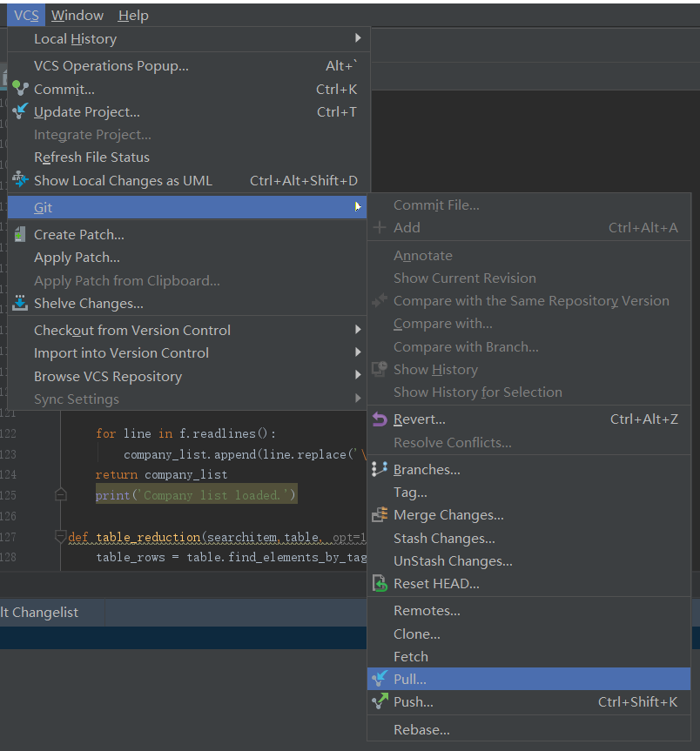Click the Shelve Changes icon

(20, 303)
